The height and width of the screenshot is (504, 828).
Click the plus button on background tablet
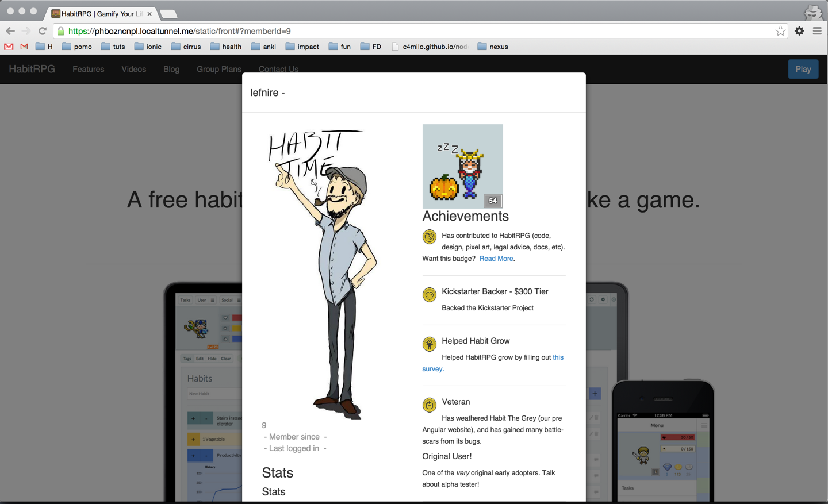coord(595,394)
